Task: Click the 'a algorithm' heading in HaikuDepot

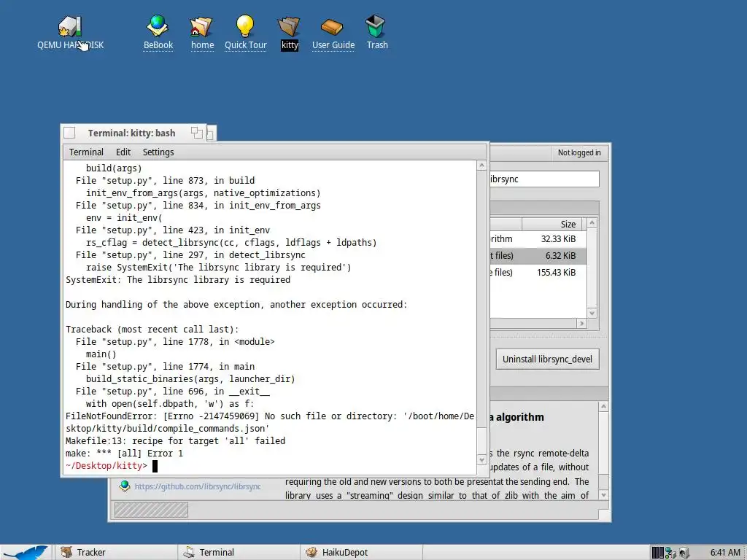Action: coord(516,417)
